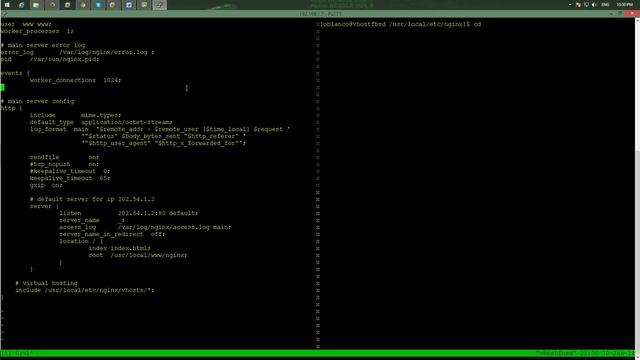The image size is (640, 360).
Task: Click the "# main server error log" comment
Action: pyautogui.click(x=42, y=45)
